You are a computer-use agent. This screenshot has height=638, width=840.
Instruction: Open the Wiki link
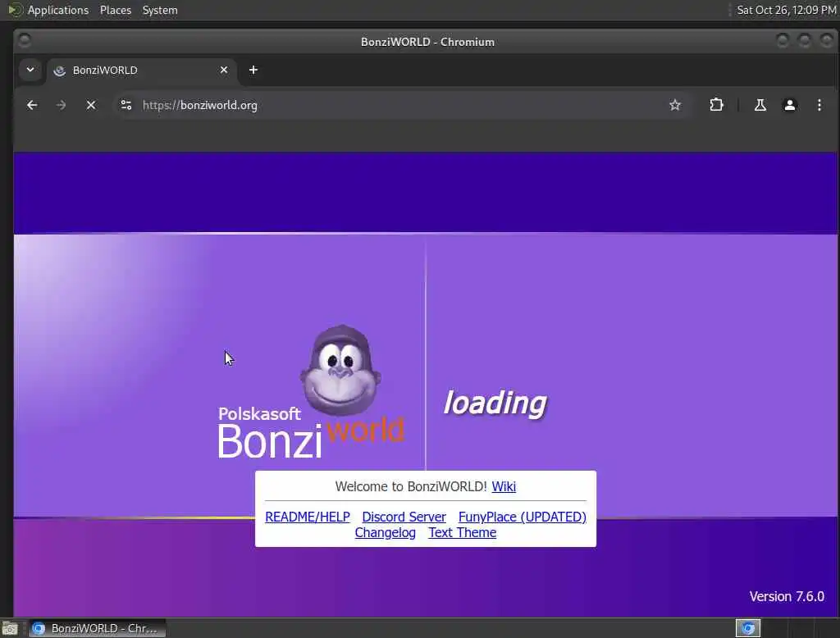coord(504,486)
